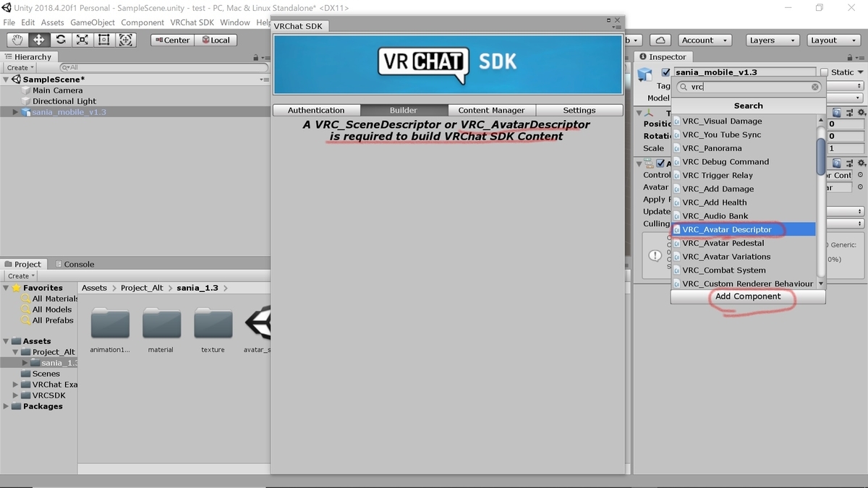Switch to Settings tab in VRChat SDK
The width and height of the screenshot is (868, 488).
tap(579, 110)
